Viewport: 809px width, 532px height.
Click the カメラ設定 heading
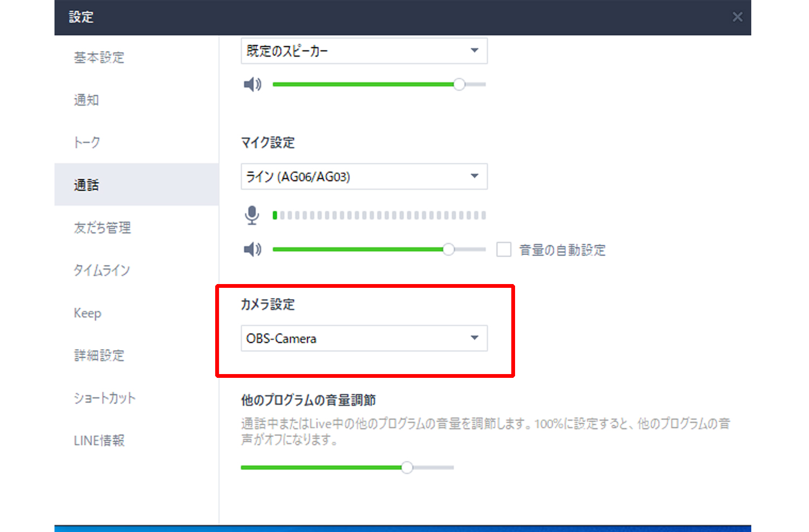(x=268, y=304)
